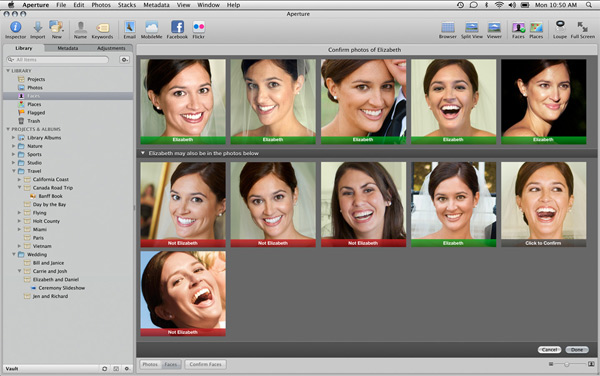Open the Stacks menu
The width and height of the screenshot is (600, 376).
tap(127, 5)
